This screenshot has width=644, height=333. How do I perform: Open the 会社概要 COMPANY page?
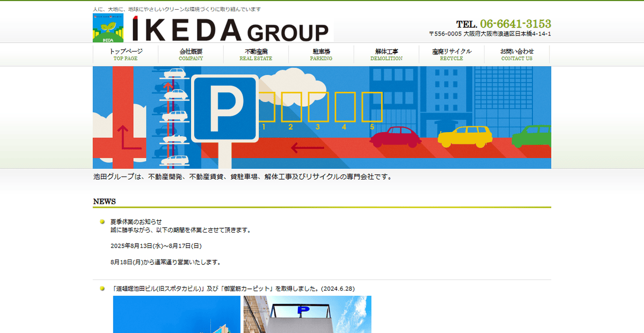(x=191, y=54)
